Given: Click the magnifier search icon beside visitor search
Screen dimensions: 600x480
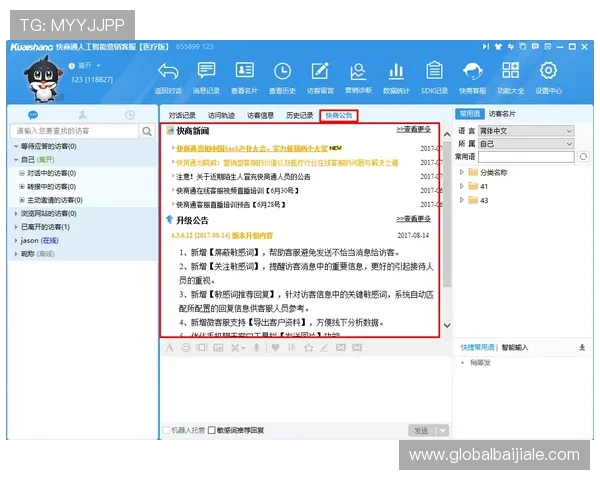Looking at the screenshot, I should click(147, 131).
